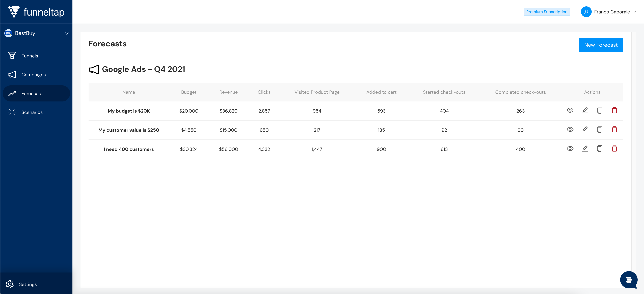Expand the BestBuy workspace selector
Screen dimensions: 644x294
pos(37,33)
